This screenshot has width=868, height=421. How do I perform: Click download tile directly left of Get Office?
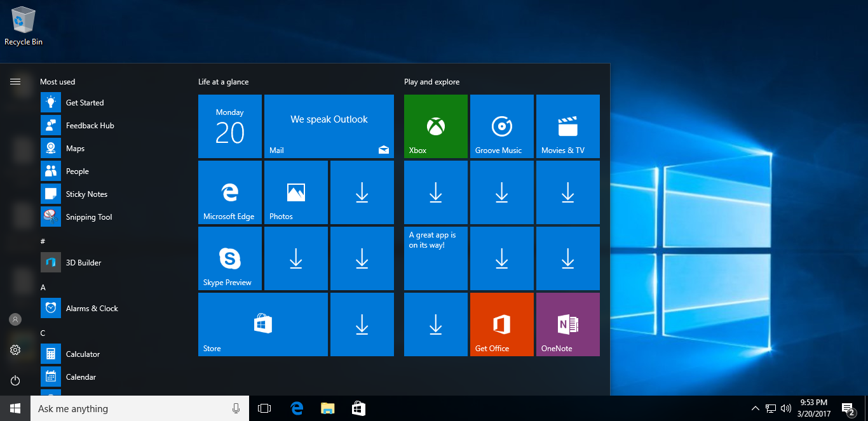pyautogui.click(x=436, y=324)
